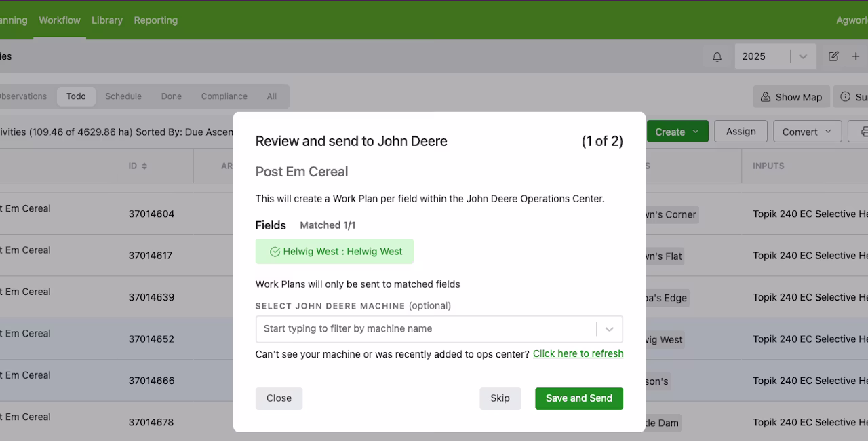Skip this John Deere review
The height and width of the screenshot is (441, 868).
500,398
